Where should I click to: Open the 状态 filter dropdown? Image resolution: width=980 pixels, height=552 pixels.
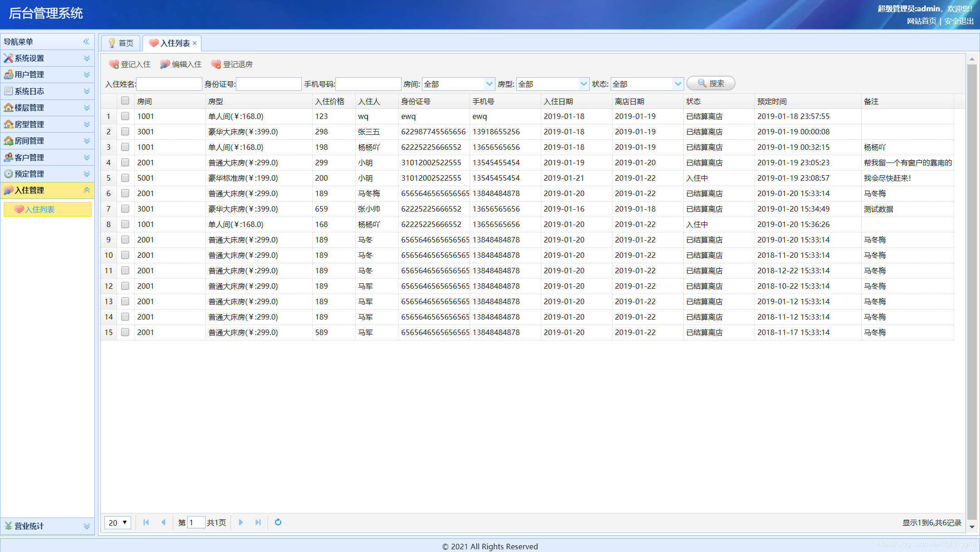tap(678, 84)
